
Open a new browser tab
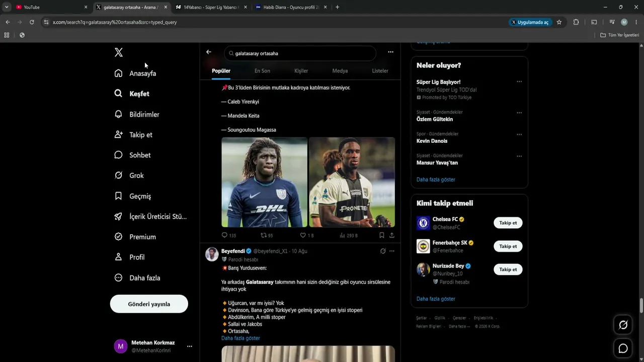pos(337,7)
